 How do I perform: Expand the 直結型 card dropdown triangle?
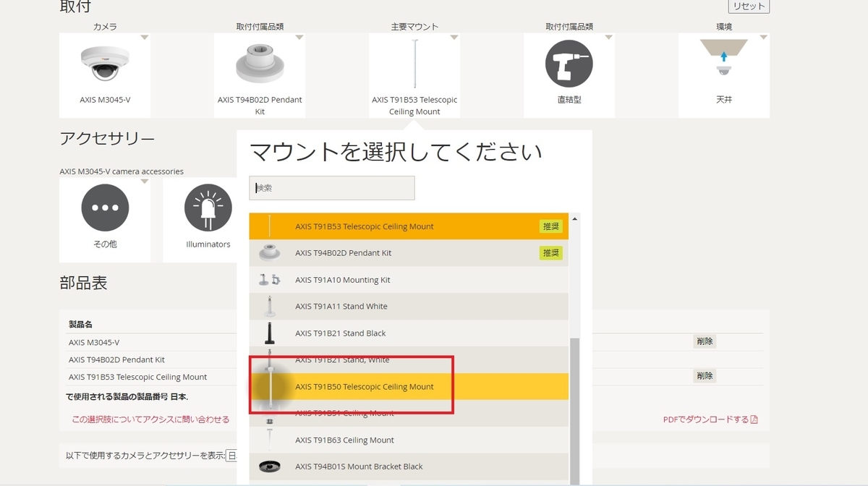[609, 37]
